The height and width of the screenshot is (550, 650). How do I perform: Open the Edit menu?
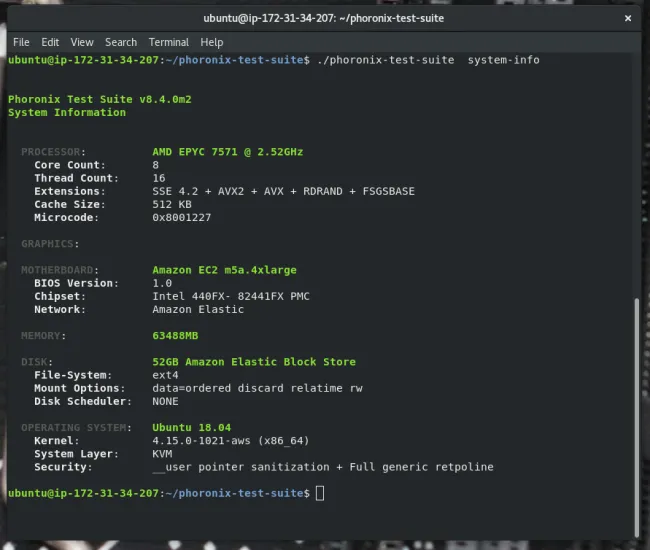[x=50, y=42]
